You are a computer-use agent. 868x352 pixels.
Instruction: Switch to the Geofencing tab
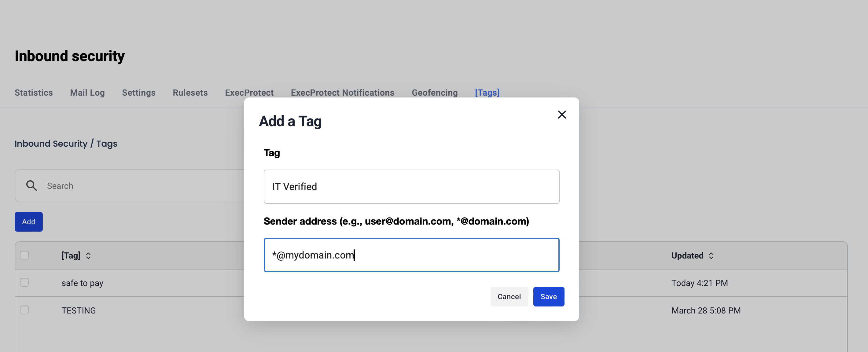(434, 93)
